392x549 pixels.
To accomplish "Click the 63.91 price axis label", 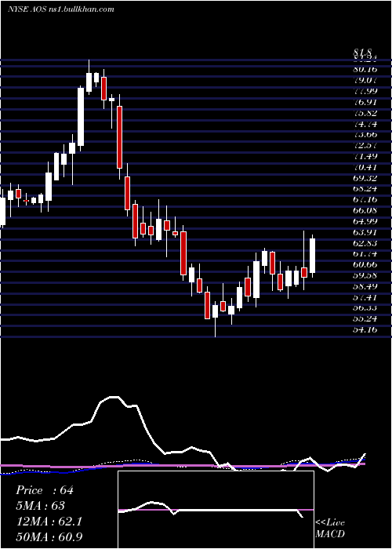I will pos(365,232).
